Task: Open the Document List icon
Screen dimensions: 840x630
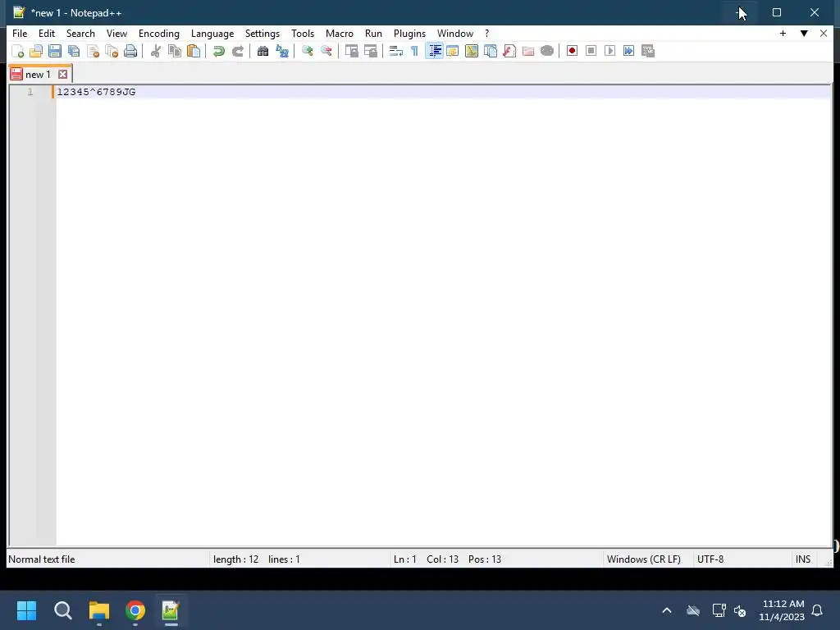Action: click(491, 51)
